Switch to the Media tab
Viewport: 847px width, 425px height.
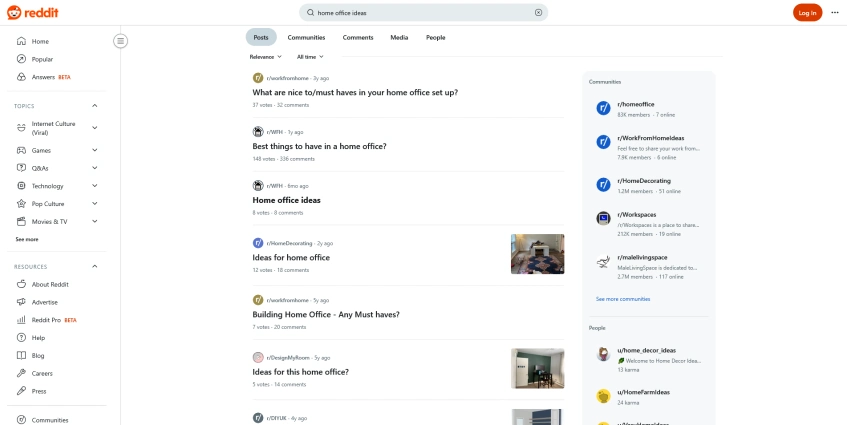399,37
